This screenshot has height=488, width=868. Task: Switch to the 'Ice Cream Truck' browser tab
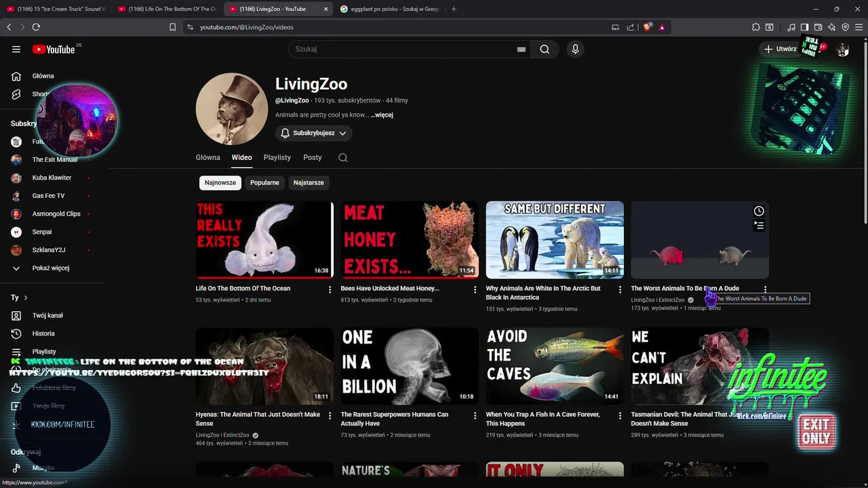(56, 9)
